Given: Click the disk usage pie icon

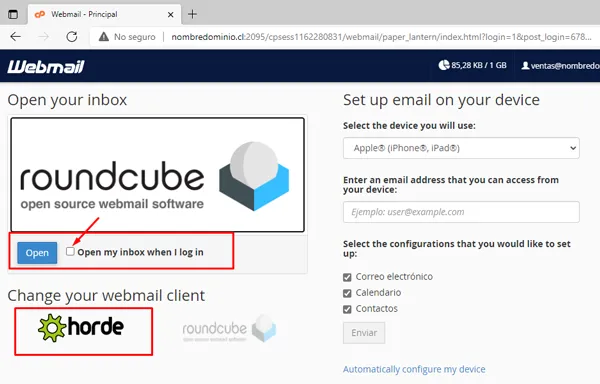Looking at the screenshot, I should tap(444, 65).
